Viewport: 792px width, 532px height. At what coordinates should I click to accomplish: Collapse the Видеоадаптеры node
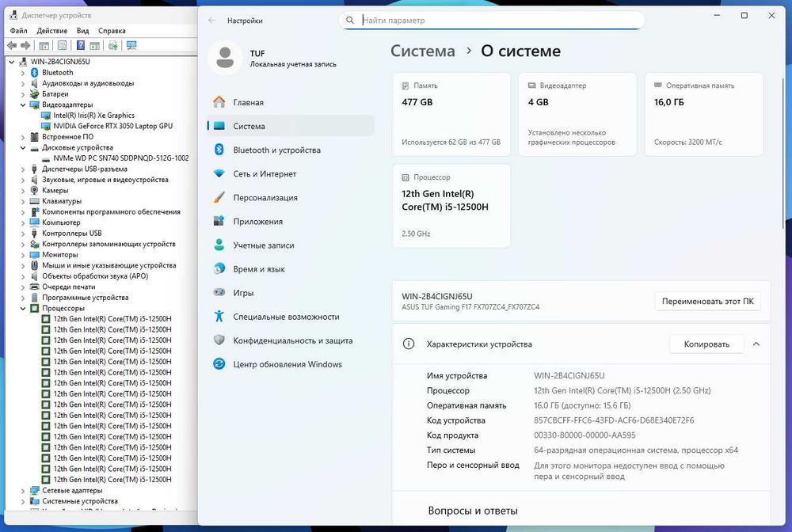click(23, 104)
